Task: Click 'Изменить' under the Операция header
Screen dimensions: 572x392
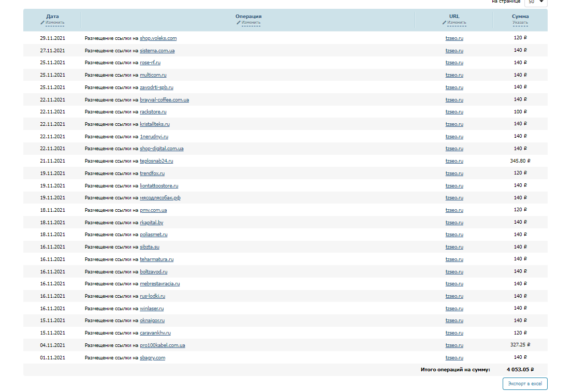Action: click(251, 23)
